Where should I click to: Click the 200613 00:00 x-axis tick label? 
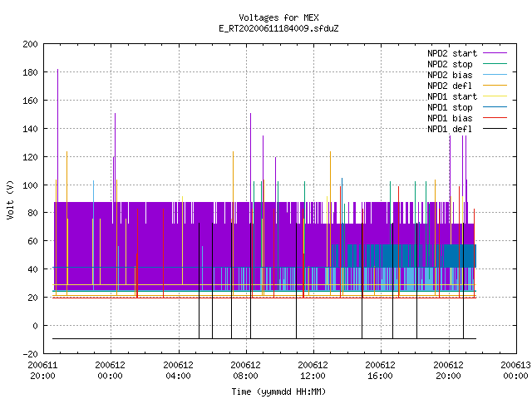(515, 371)
